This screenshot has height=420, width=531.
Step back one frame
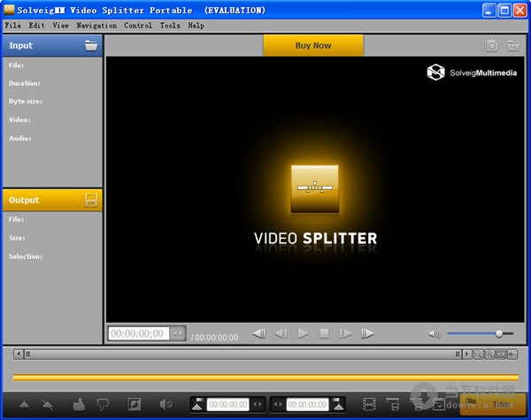281,333
